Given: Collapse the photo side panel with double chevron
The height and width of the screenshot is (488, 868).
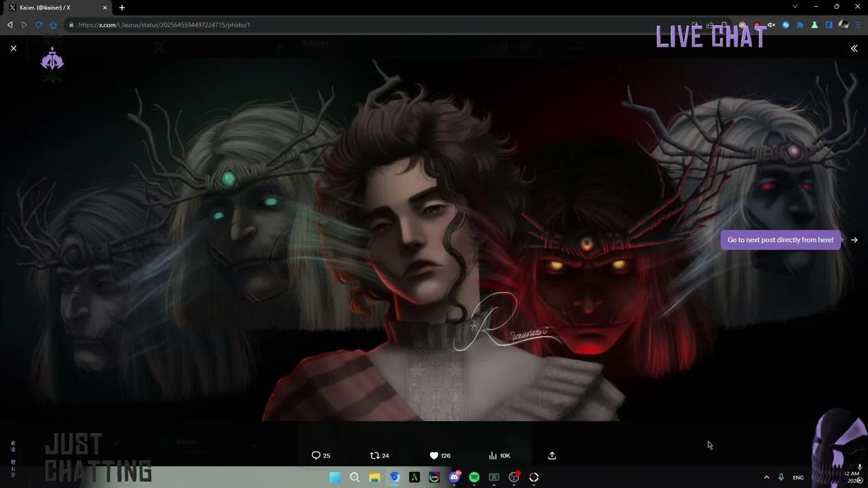Looking at the screenshot, I should (x=854, y=48).
